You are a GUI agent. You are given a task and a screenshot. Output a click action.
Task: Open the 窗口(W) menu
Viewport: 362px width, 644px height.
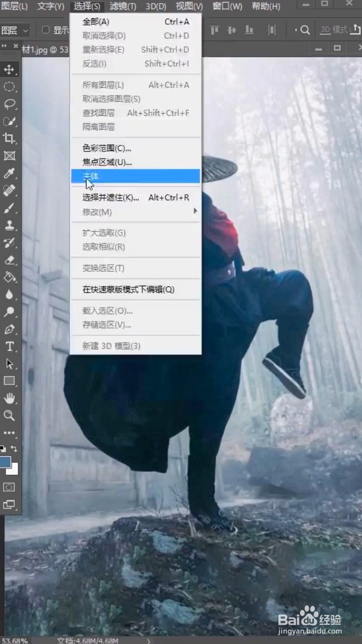point(227,7)
